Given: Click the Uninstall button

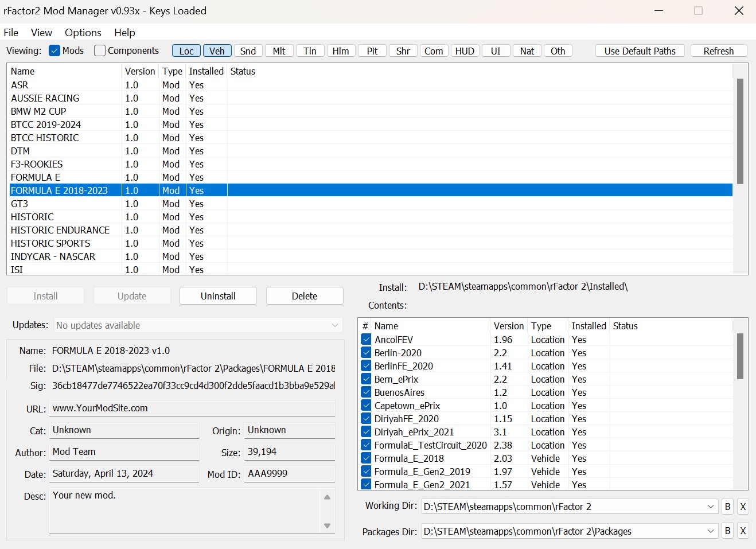Looking at the screenshot, I should point(218,296).
